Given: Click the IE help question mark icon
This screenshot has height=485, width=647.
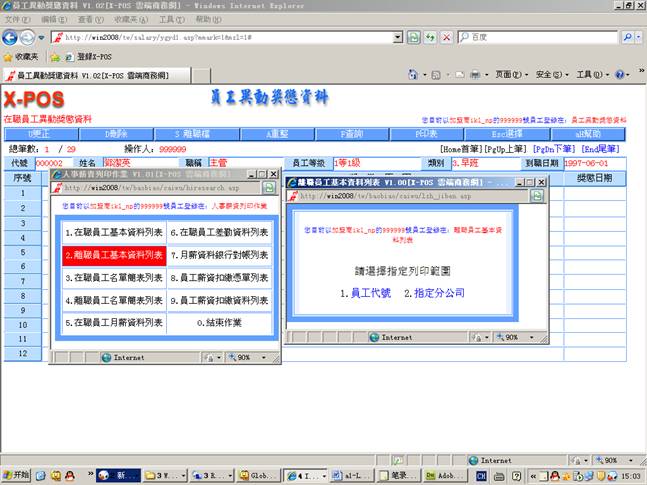Looking at the screenshot, I should pyautogui.click(x=619, y=75).
